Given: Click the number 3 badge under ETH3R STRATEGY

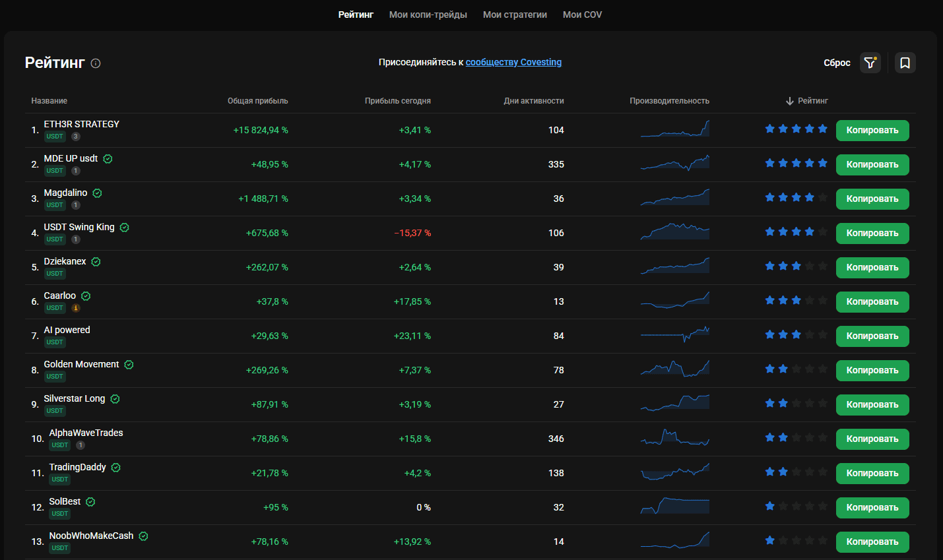Looking at the screenshot, I should coord(76,137).
